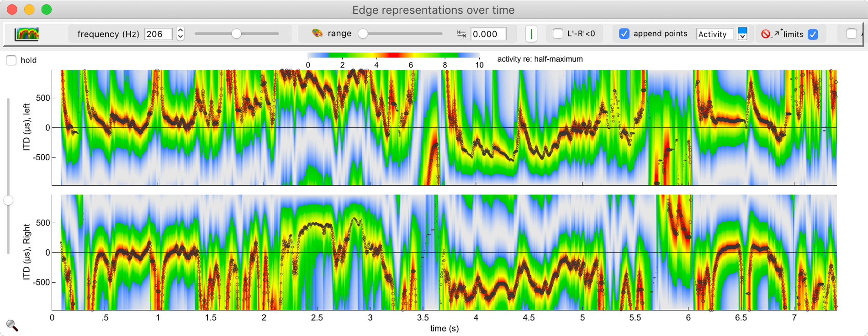Click the vertical slider knob on left side
This screenshot has height=336, width=868.
pos(8,200)
